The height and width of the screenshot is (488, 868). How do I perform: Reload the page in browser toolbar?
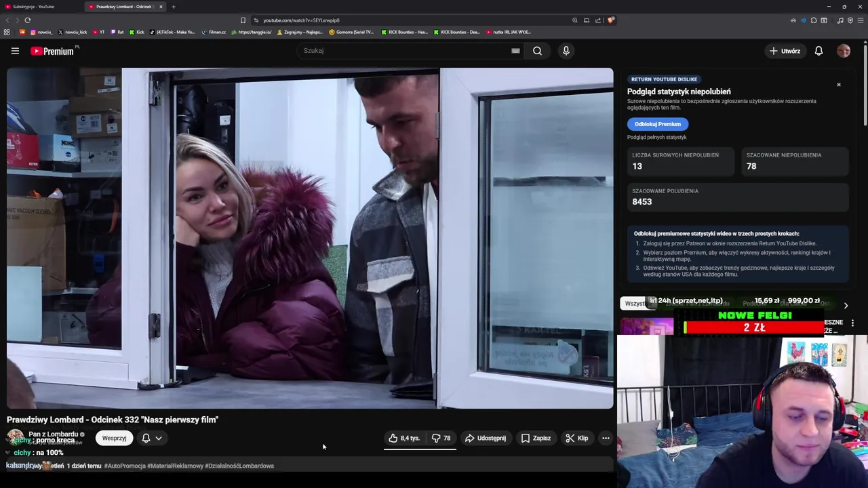tap(28, 20)
